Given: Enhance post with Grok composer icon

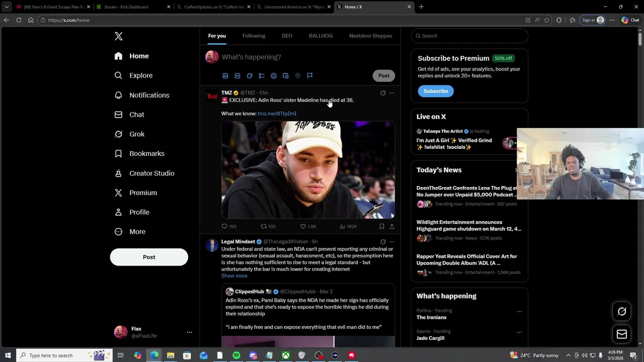Looking at the screenshot, I should click(x=250, y=75).
